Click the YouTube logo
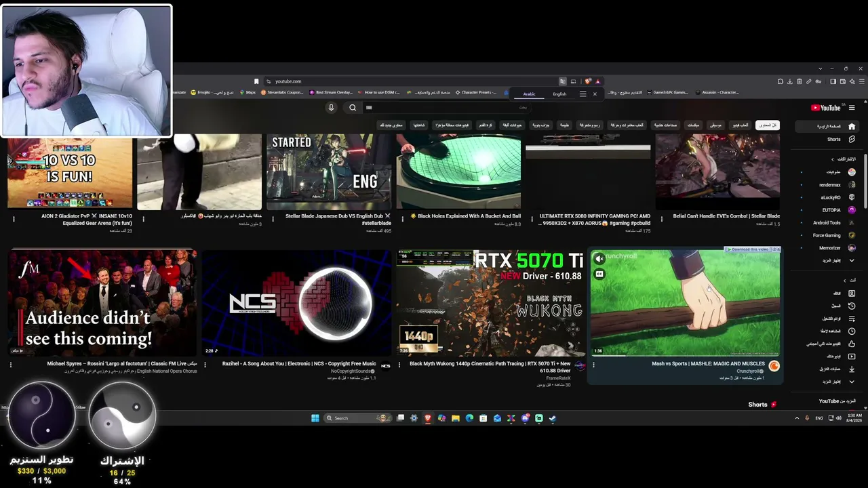This screenshot has height=488, width=868. pos(825,108)
